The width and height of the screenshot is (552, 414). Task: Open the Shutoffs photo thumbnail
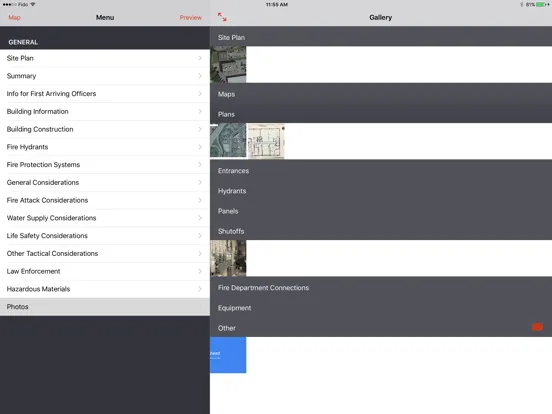[x=228, y=258]
